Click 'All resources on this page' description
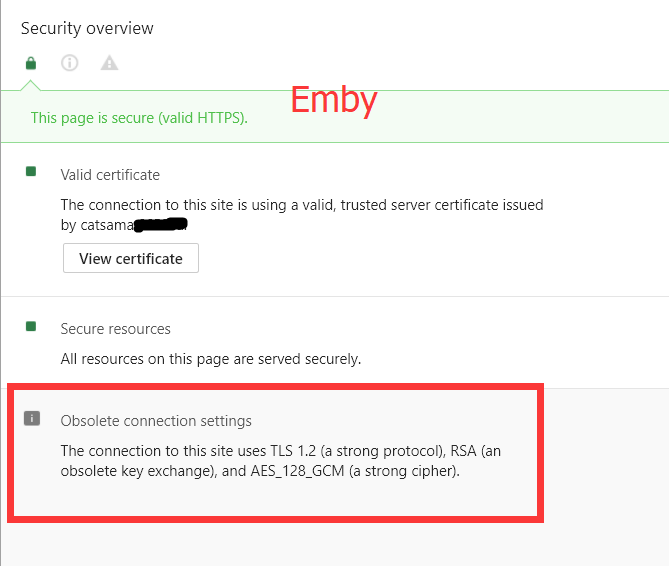Viewport: 669px width, 566px height. 211,358
